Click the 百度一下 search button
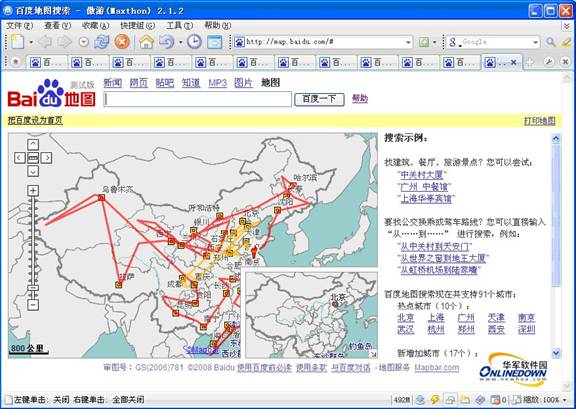Viewport: 576px width, 409px height. [319, 99]
